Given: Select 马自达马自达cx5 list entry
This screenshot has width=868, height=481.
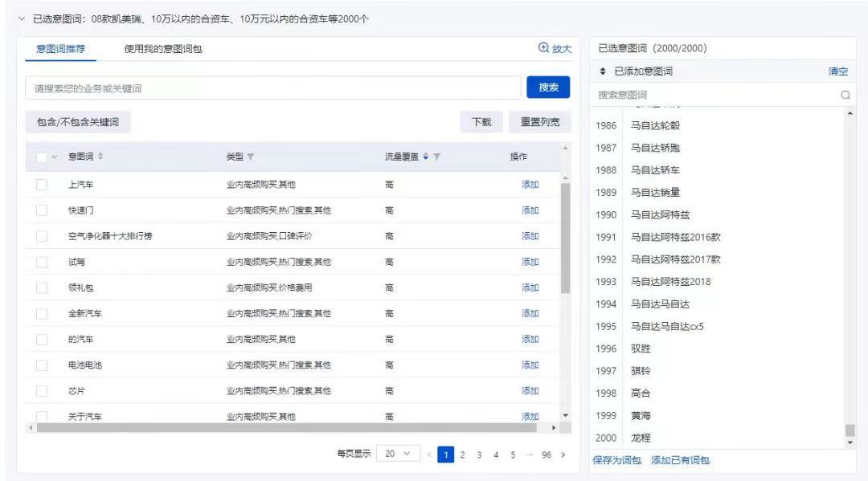Looking at the screenshot, I should pyautogui.click(x=667, y=326).
